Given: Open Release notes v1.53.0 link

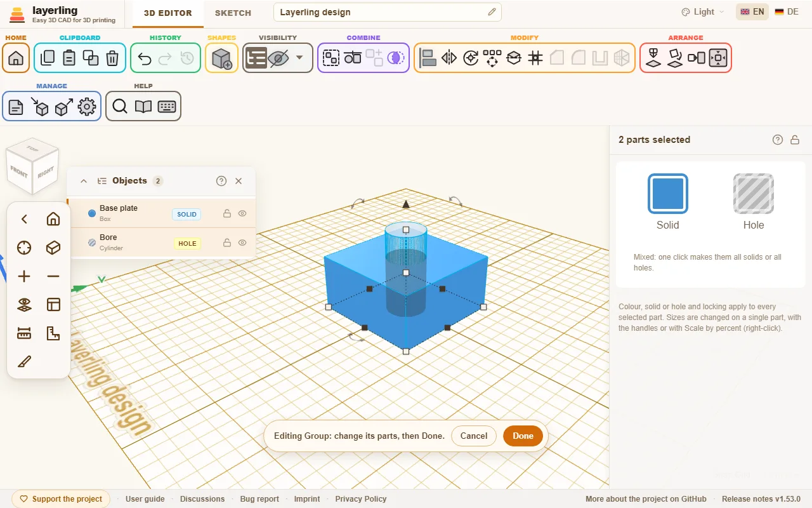Looking at the screenshot, I should click(761, 499).
